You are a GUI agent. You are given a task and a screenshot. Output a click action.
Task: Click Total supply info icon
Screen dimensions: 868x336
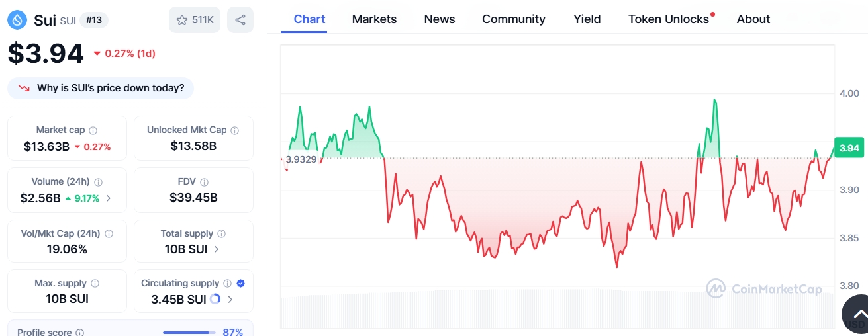pyautogui.click(x=221, y=233)
